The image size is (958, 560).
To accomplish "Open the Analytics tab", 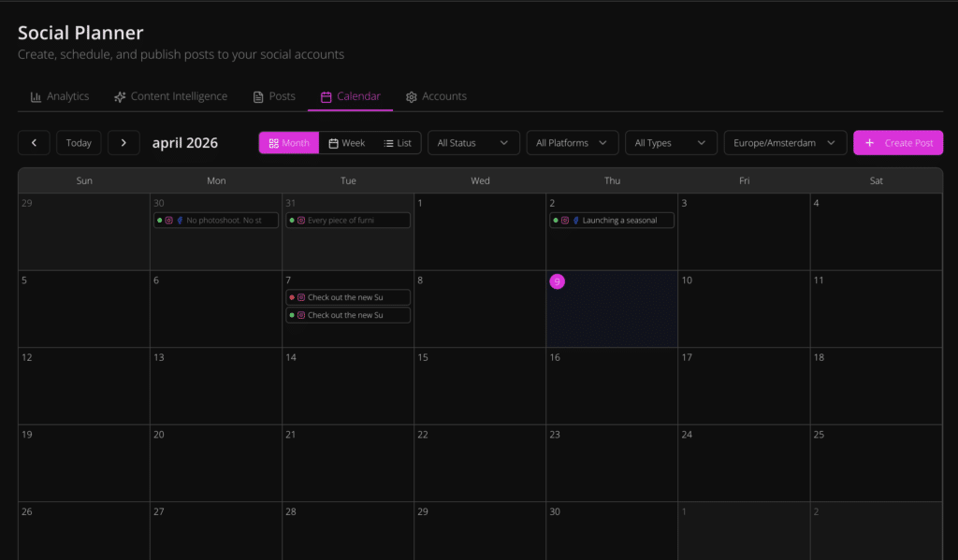I will click(x=60, y=96).
